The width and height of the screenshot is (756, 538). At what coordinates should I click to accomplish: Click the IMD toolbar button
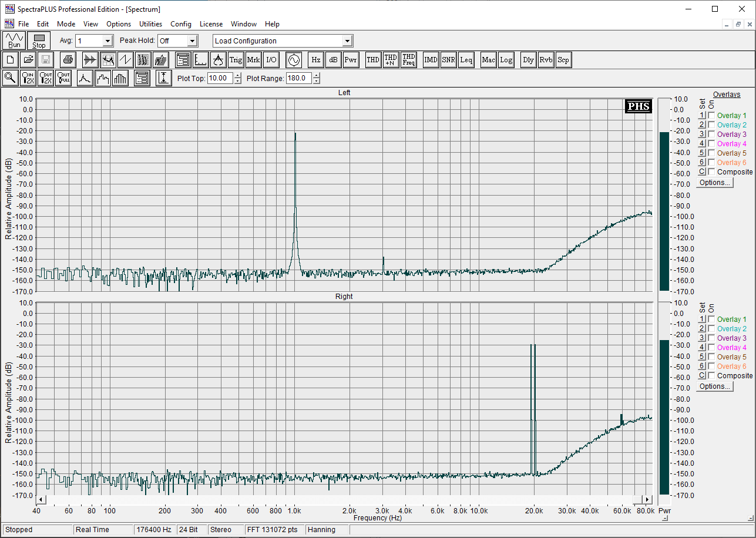[x=431, y=60]
